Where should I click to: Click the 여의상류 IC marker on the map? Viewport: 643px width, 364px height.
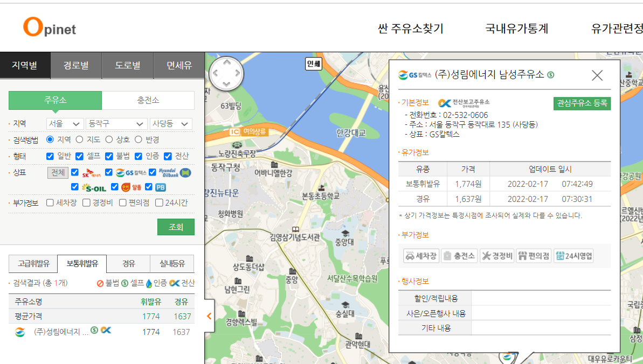(248, 131)
